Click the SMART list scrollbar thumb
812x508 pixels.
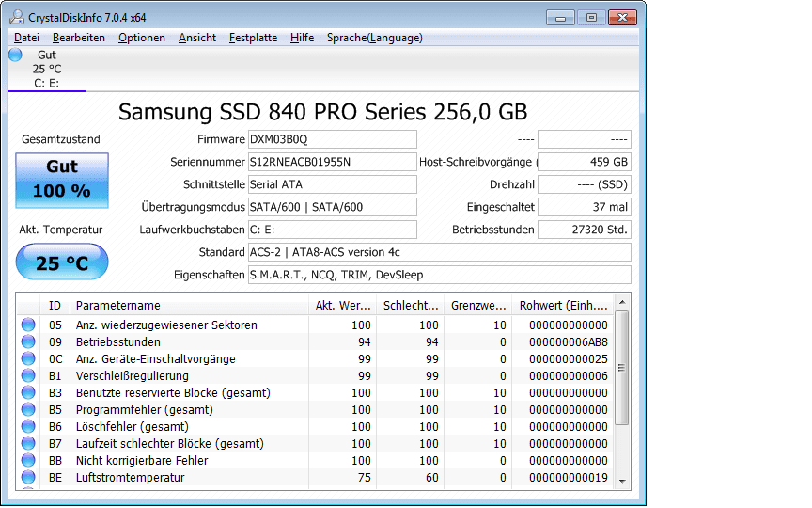(622, 368)
